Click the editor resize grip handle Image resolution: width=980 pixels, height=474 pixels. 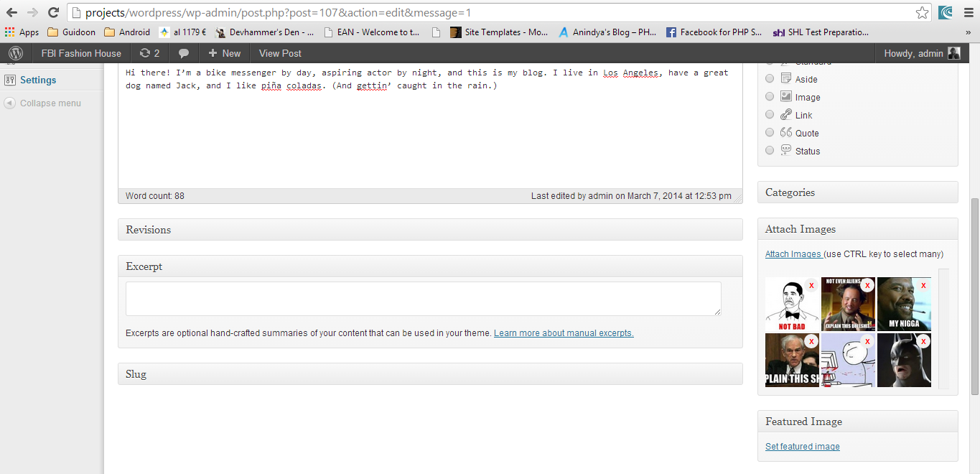coord(737,197)
